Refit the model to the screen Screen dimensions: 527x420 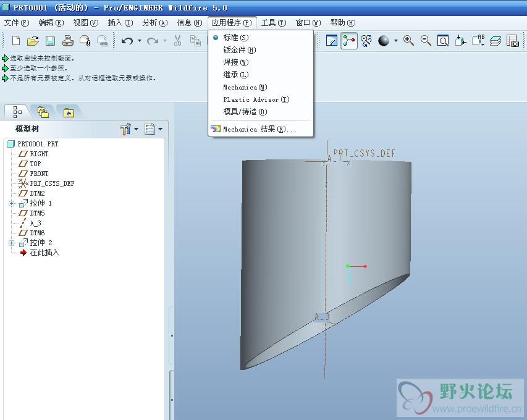(443, 41)
